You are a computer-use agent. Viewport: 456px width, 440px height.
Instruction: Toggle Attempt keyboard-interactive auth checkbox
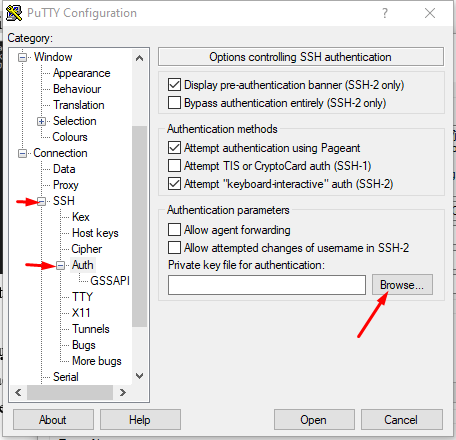click(x=174, y=184)
